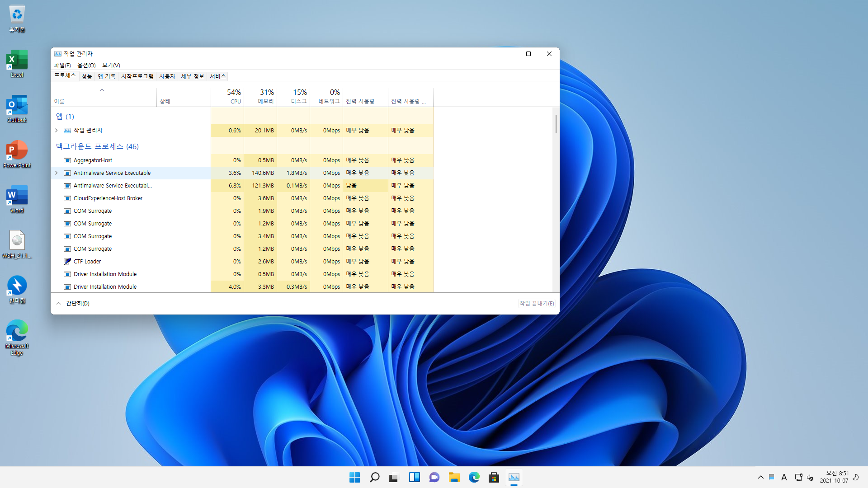The image size is (868, 488).
Task: Sort by 이름 column header
Action: pyautogui.click(x=104, y=97)
